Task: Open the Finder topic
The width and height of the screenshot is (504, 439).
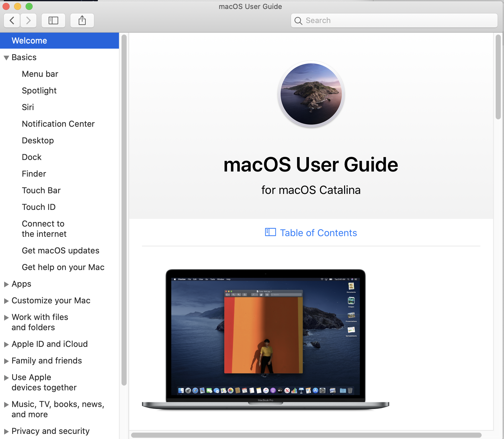Action: (x=34, y=174)
